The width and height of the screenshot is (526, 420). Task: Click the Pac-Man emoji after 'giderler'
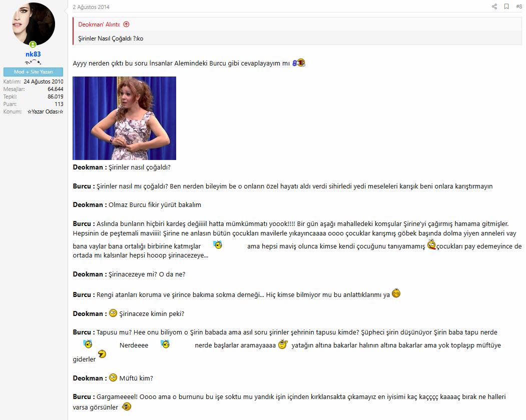coord(102,354)
